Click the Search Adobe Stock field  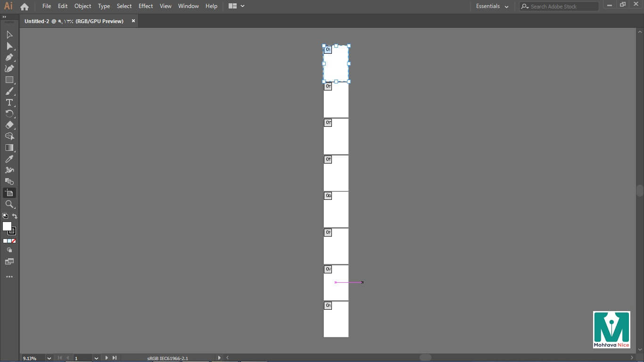click(561, 7)
